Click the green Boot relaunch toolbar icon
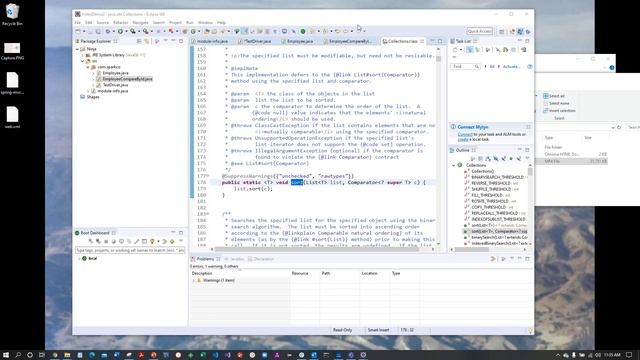Viewport: 640px width, 360px height. [x=303, y=31]
